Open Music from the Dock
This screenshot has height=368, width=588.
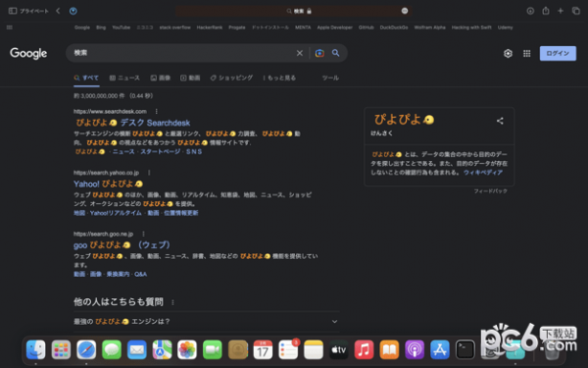tap(364, 349)
